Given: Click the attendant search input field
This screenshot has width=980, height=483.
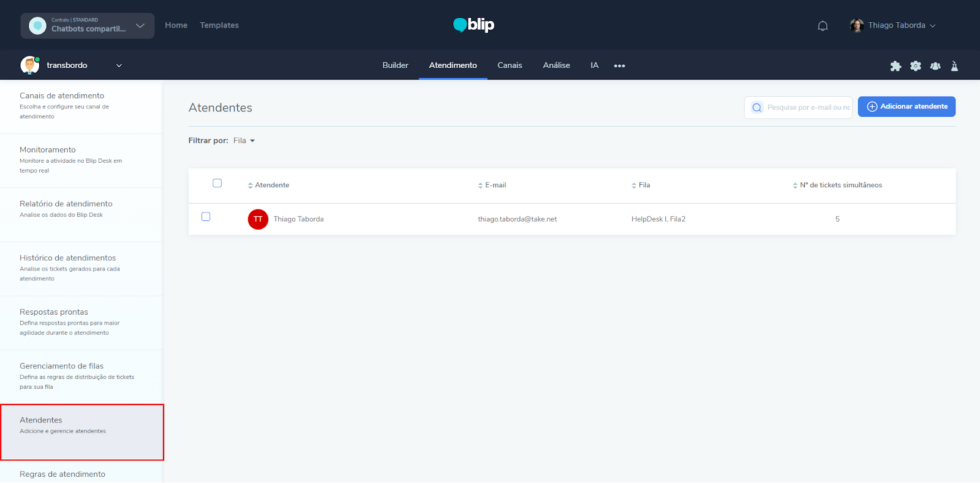Looking at the screenshot, I should point(807,108).
